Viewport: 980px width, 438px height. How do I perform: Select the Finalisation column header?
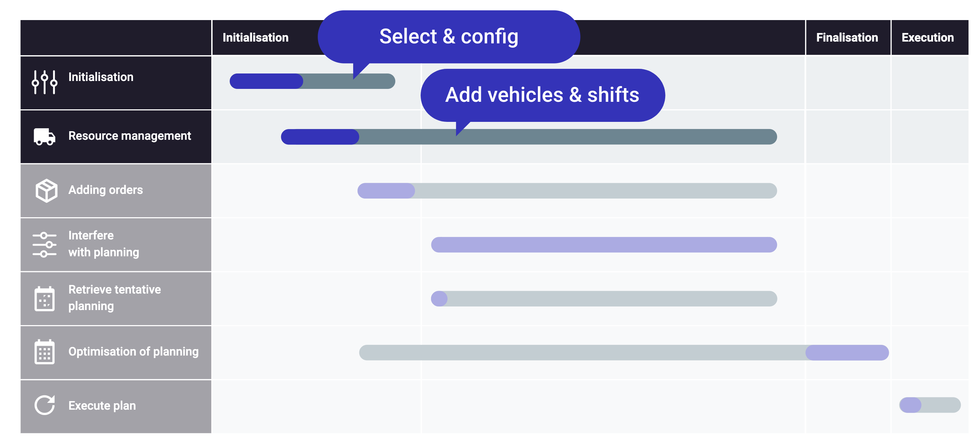coord(847,38)
